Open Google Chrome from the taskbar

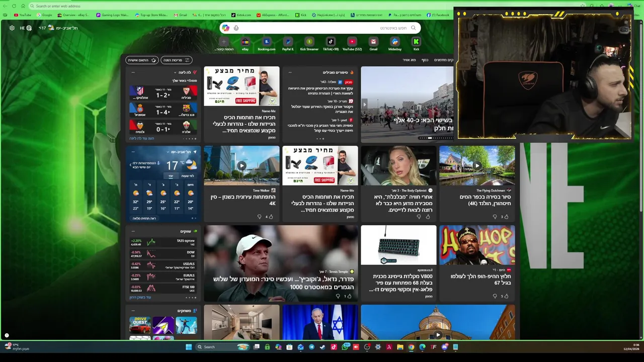pyautogui.click(x=411, y=347)
